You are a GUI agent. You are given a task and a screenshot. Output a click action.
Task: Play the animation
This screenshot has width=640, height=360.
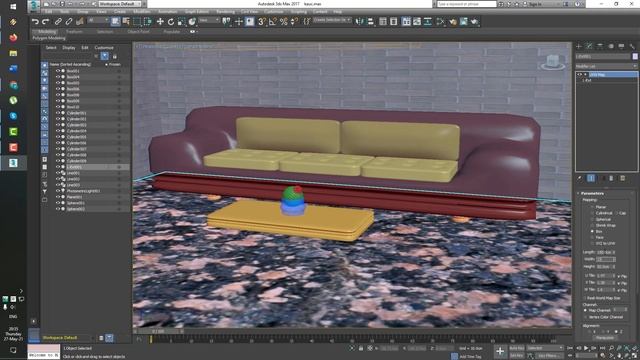pyautogui.click(x=586, y=348)
